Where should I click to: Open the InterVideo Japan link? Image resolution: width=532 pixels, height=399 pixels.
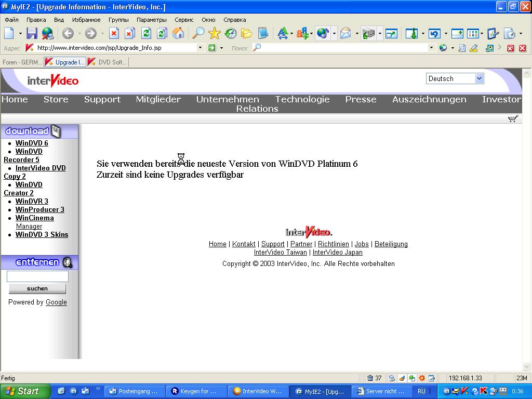click(337, 252)
